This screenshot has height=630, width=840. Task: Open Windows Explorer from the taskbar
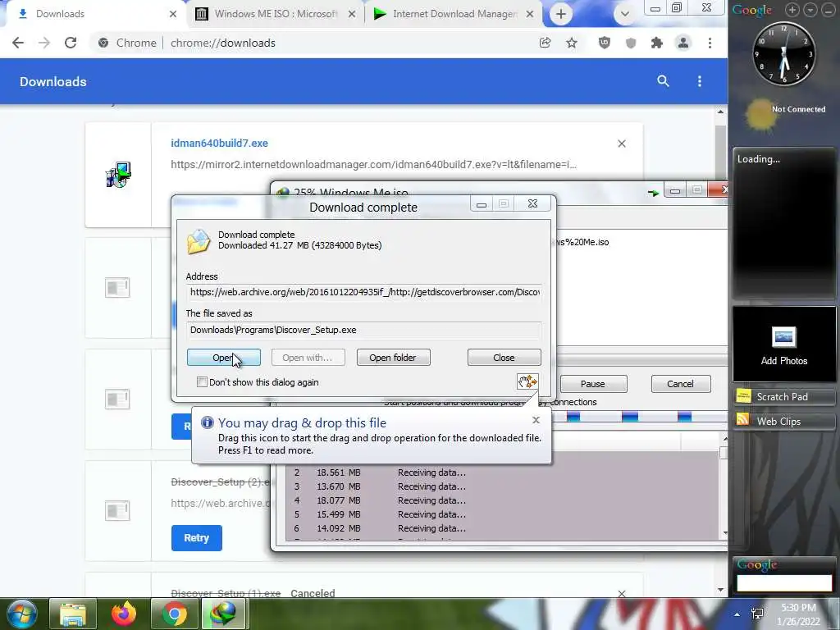(x=73, y=614)
